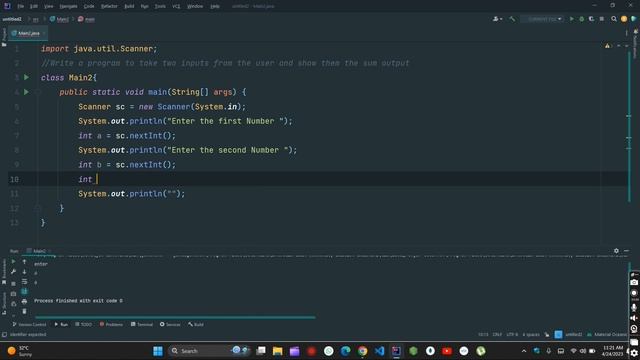Open the Build tool window

click(x=196, y=324)
